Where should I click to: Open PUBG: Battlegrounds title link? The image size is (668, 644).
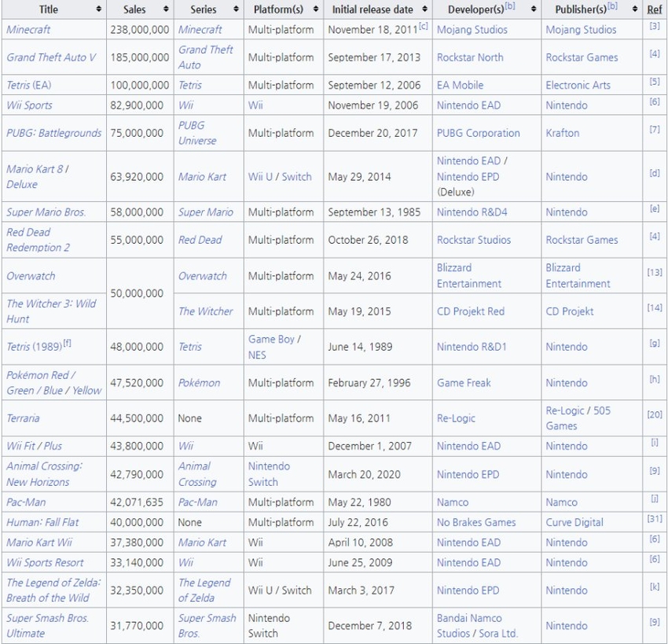pyautogui.click(x=53, y=133)
